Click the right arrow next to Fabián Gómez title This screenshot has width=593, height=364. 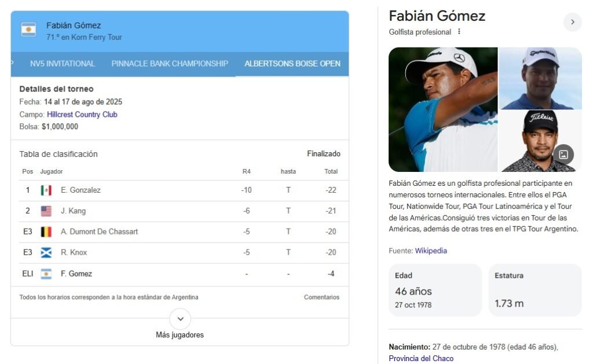(x=572, y=22)
